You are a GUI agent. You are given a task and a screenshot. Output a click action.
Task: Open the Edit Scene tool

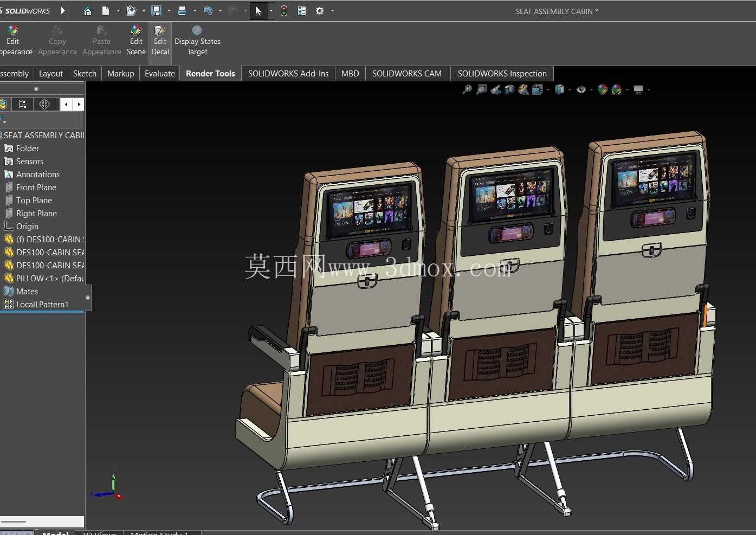(x=136, y=41)
